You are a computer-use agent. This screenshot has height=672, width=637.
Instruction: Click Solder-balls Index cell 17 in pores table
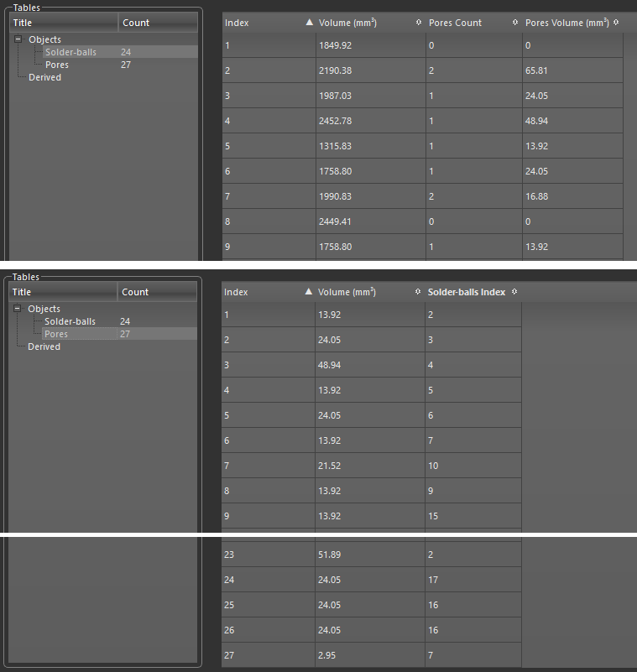pyautogui.click(x=473, y=580)
